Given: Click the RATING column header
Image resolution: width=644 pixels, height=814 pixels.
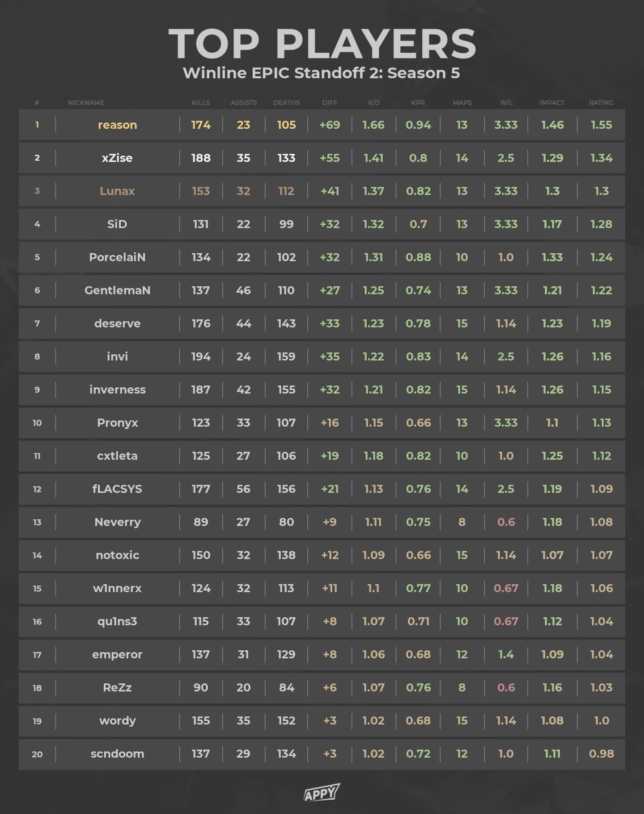Looking at the screenshot, I should pyautogui.click(x=601, y=103).
